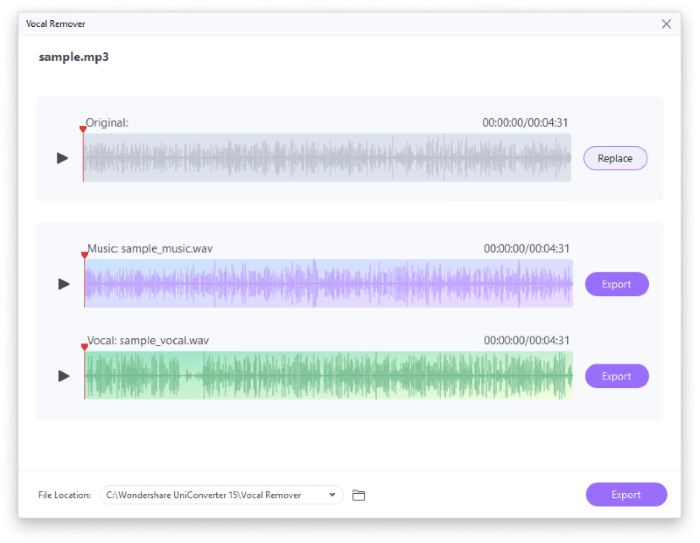Screen dimensions: 700x543
Task: Click the Original track time counter
Action: [525, 123]
